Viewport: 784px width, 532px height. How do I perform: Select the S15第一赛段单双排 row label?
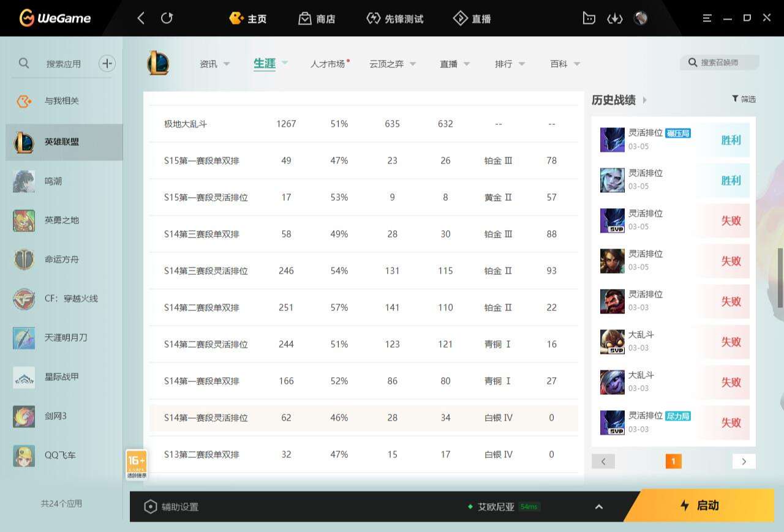tap(202, 160)
